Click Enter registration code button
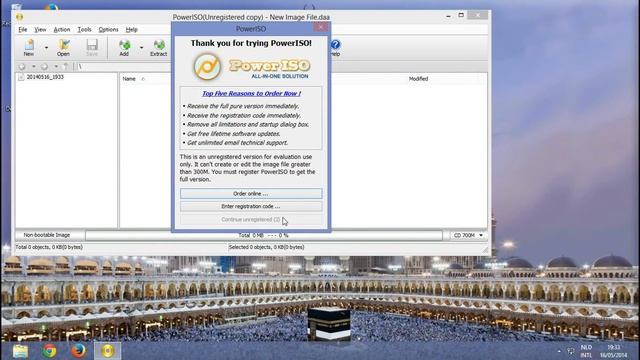 pos(251,207)
